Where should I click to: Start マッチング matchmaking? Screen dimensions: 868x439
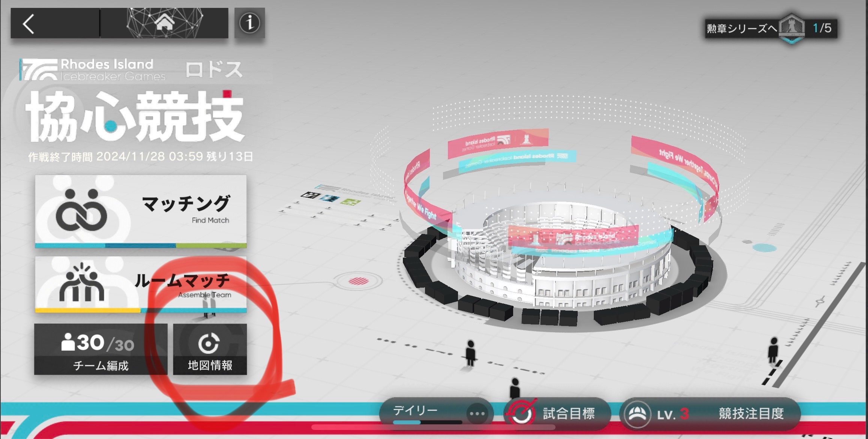pyautogui.click(x=141, y=211)
